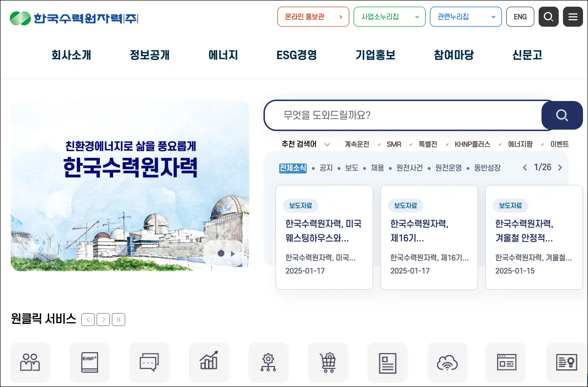The image size is (588, 387).
Task: Pause the 원클릭 서비스 carousel
Action: coord(119,320)
